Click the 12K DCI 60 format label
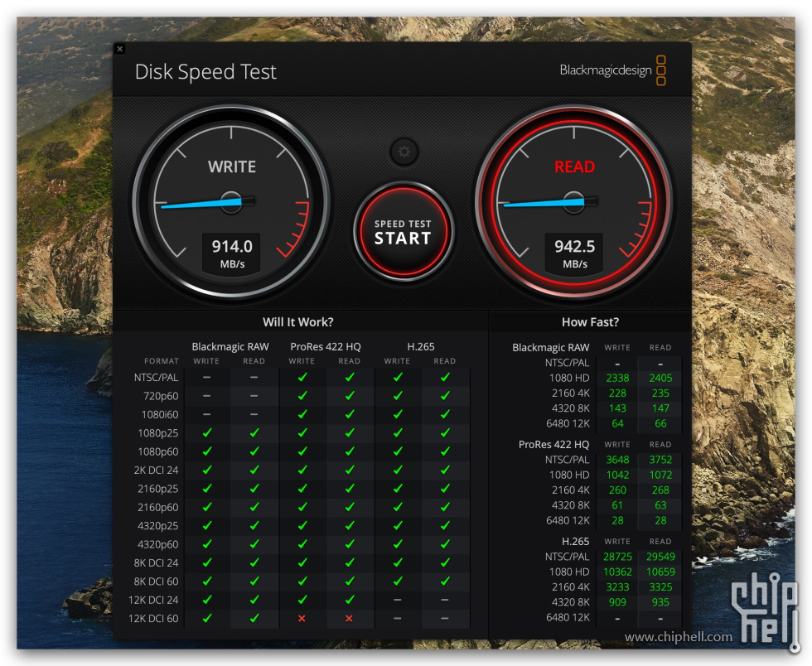The width and height of the screenshot is (812, 666). 153,618
